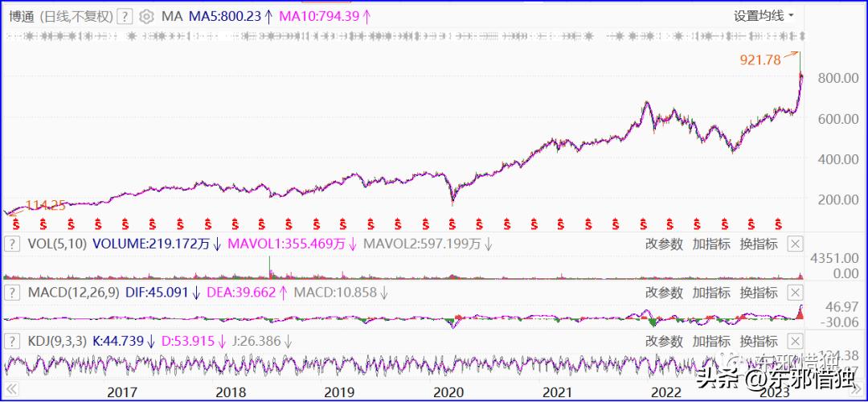Viewport: 868px width, 402px height.
Task: Click the 114.25 low price label
Action: pos(47,206)
